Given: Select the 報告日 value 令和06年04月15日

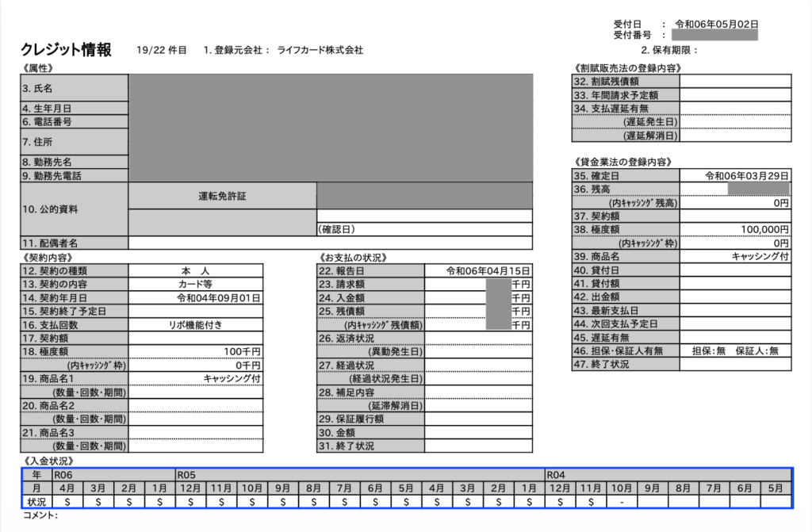Looking at the screenshot, I should [x=488, y=271].
